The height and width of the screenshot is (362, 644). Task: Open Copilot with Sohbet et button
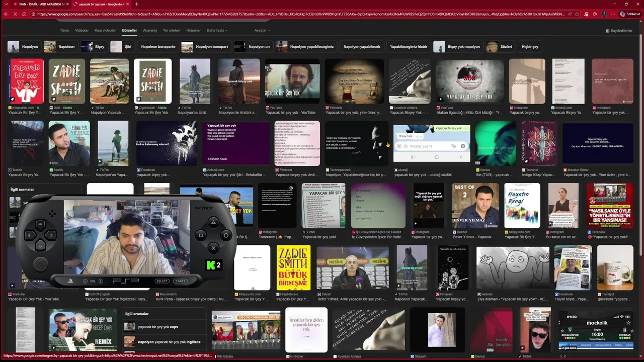point(630,14)
